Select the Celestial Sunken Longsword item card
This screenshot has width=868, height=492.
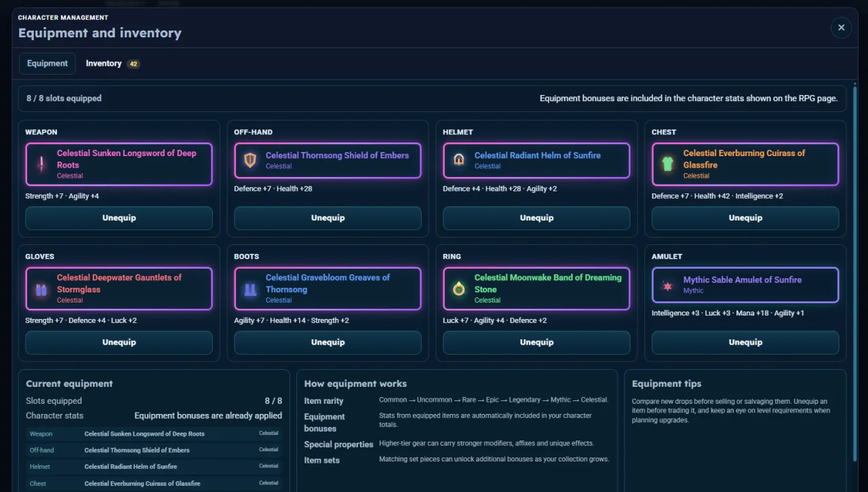point(119,164)
